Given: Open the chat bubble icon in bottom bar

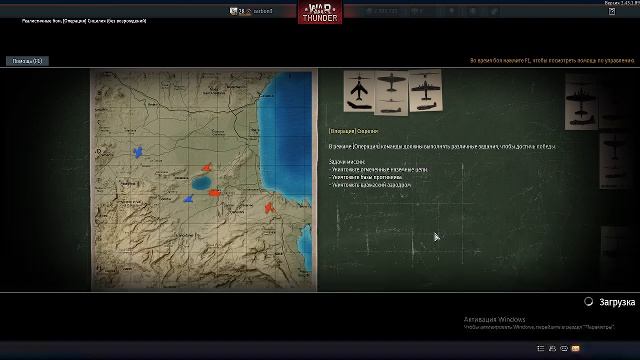Looking at the screenshot, I should pos(564,348).
